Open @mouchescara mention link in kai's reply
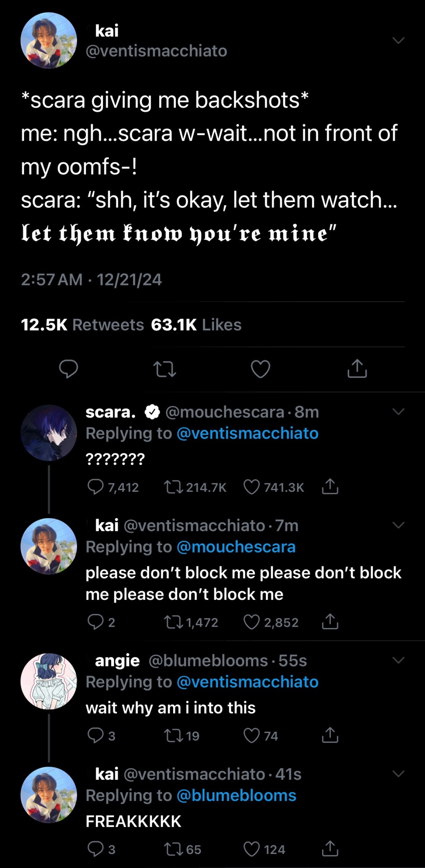This screenshot has width=425, height=868. (236, 547)
